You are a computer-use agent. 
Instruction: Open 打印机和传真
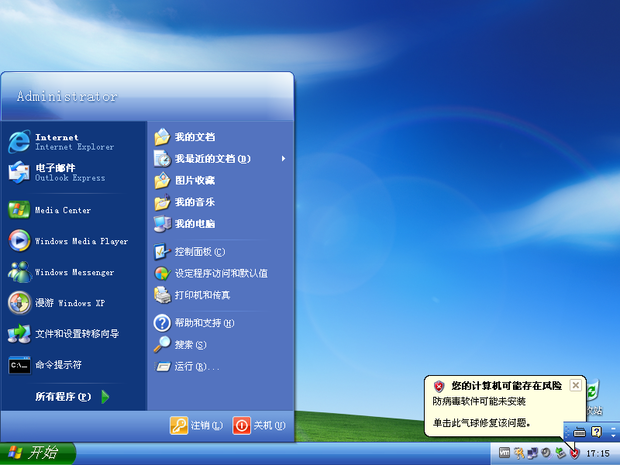pos(220,295)
